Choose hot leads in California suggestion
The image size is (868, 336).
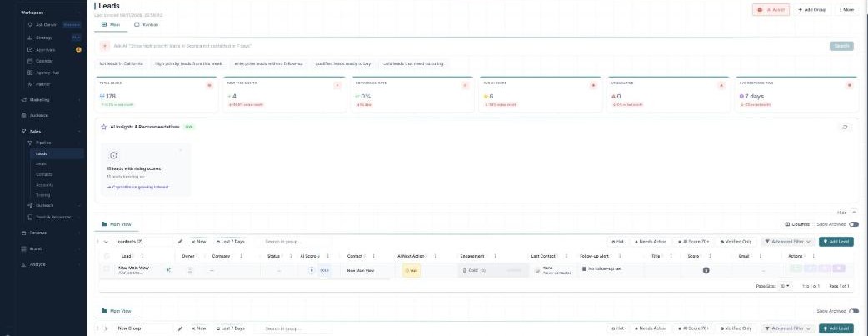pos(122,63)
